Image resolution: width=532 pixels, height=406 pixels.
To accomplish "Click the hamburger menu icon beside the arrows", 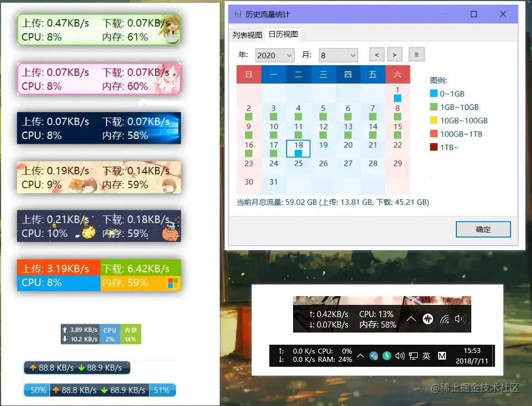I will coord(416,54).
